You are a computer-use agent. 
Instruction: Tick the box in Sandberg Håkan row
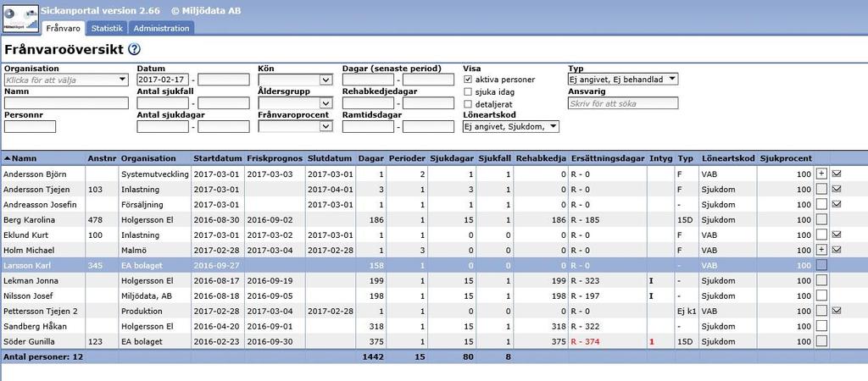pos(821,326)
